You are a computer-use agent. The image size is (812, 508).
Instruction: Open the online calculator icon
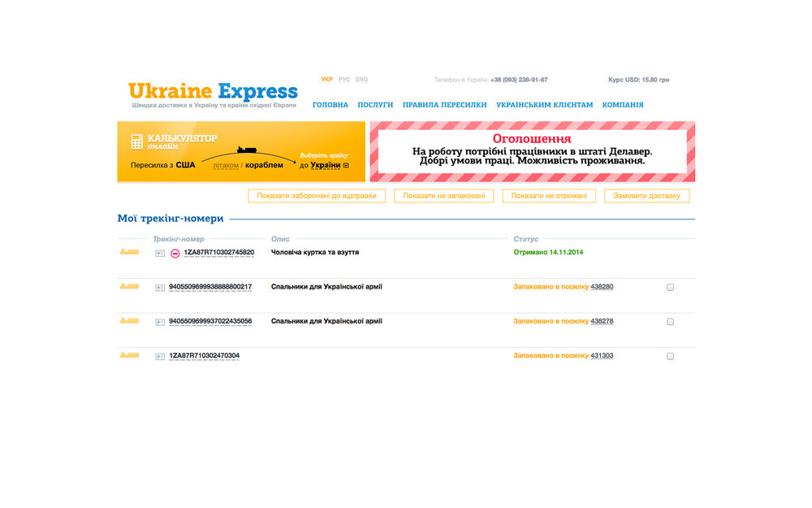[x=136, y=141]
